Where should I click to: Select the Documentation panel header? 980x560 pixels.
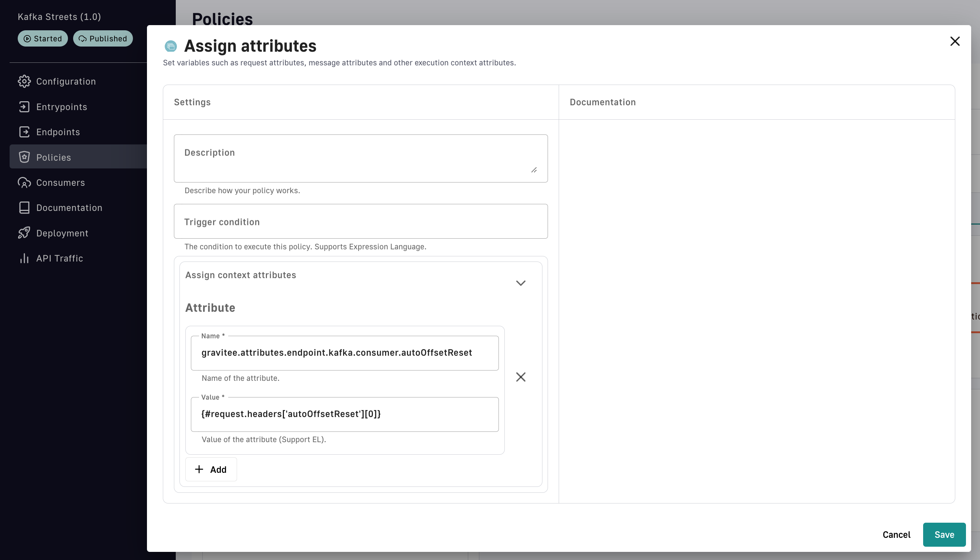tap(603, 102)
